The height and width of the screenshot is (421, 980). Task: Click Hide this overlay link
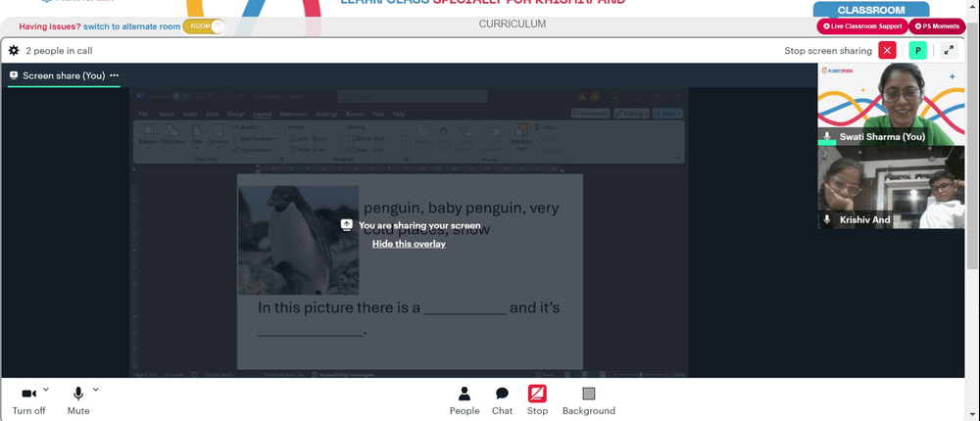click(x=409, y=244)
